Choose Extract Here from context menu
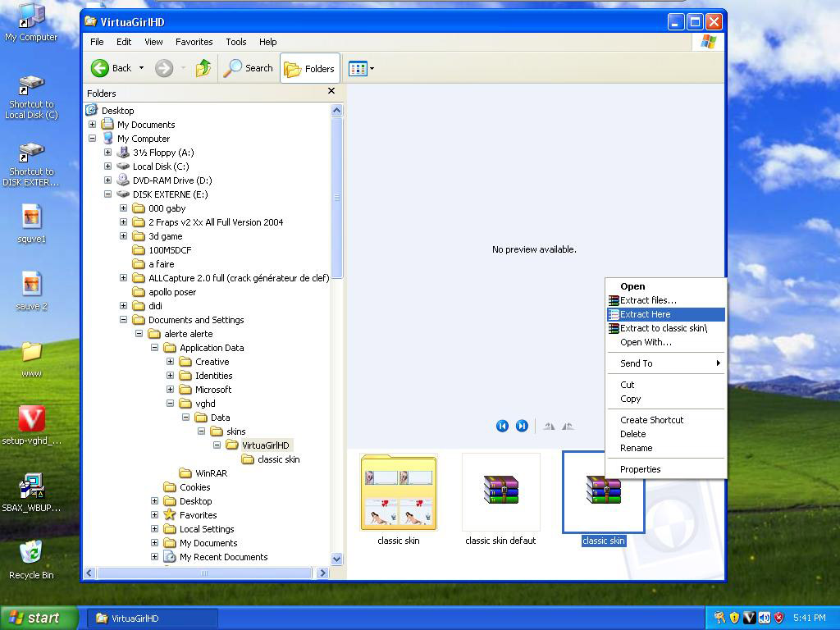The image size is (840, 630). coord(646,314)
